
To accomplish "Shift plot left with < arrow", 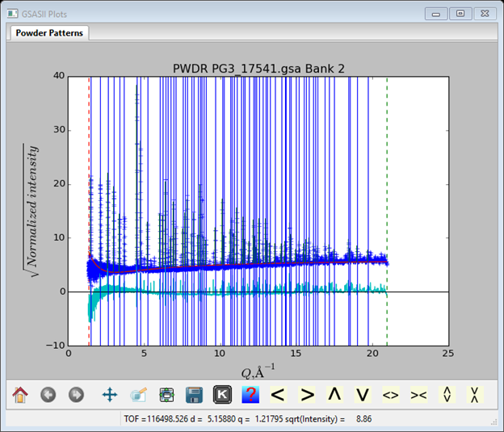I will 278,395.
